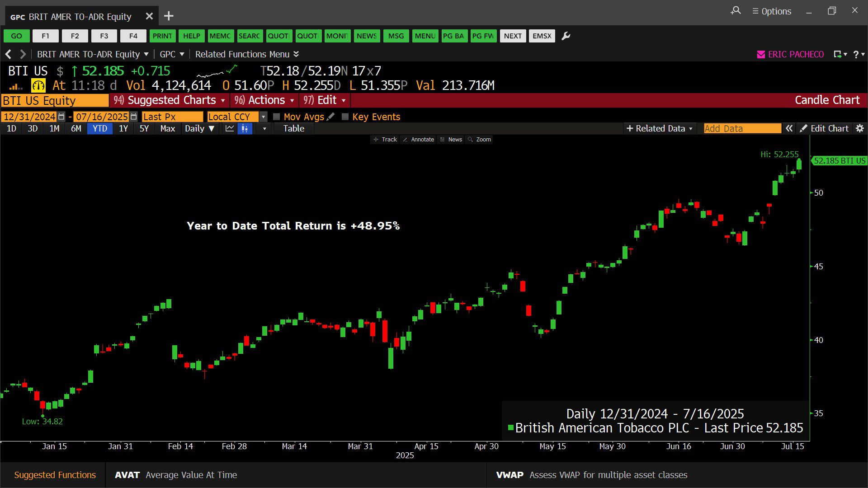
Task: Change the Daily periodicity dropdown
Action: point(199,129)
